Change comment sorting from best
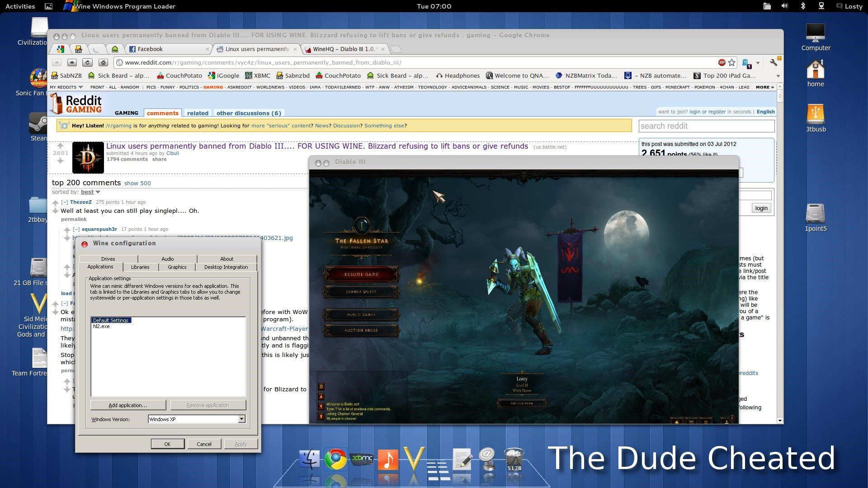868x488 pixels. point(90,192)
